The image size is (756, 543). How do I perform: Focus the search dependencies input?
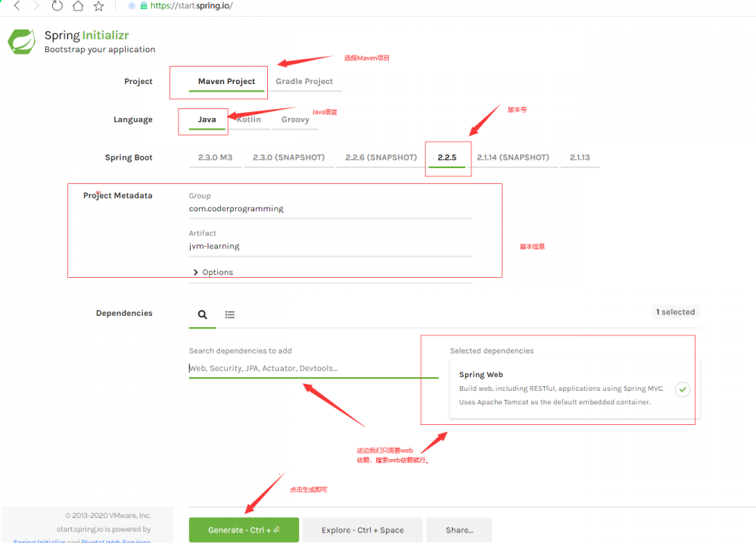(x=313, y=368)
